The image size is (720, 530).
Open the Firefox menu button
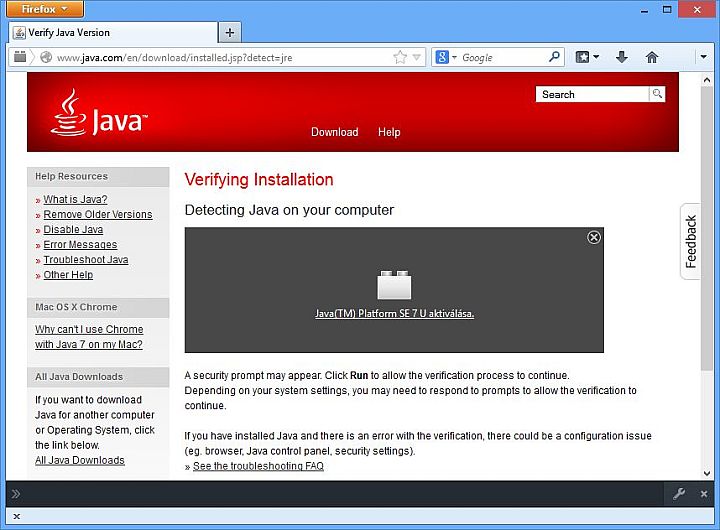[45, 9]
